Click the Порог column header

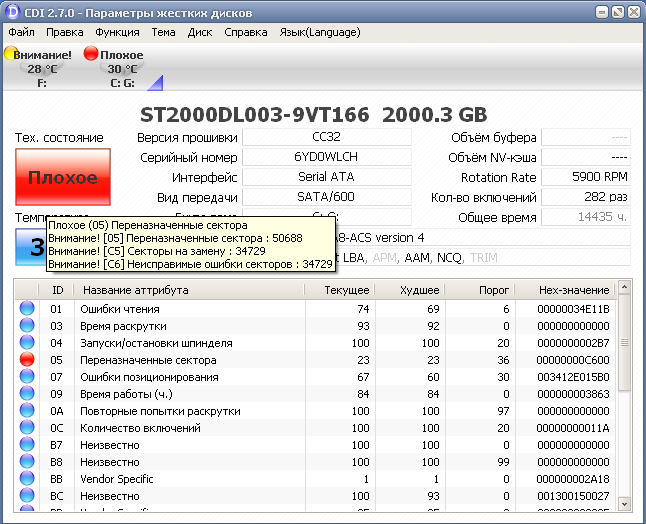coord(480,290)
